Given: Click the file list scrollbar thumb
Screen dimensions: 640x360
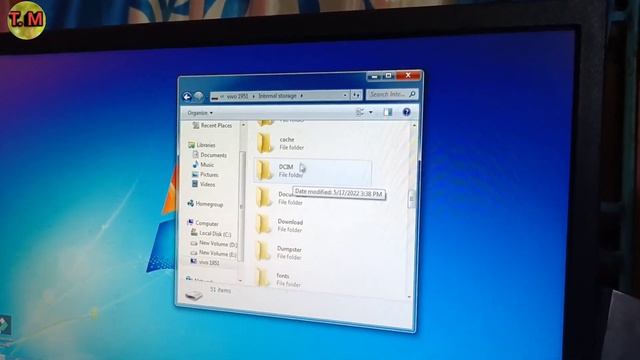Looking at the screenshot, I should 411,199.
